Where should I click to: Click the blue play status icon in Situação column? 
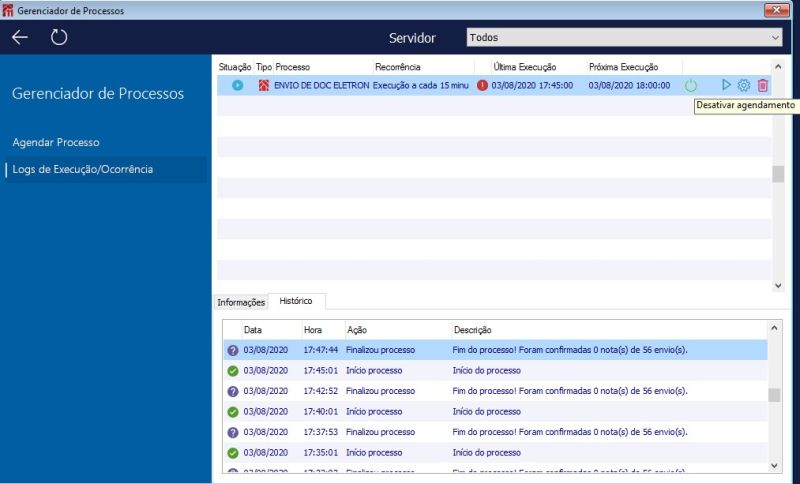(237, 85)
